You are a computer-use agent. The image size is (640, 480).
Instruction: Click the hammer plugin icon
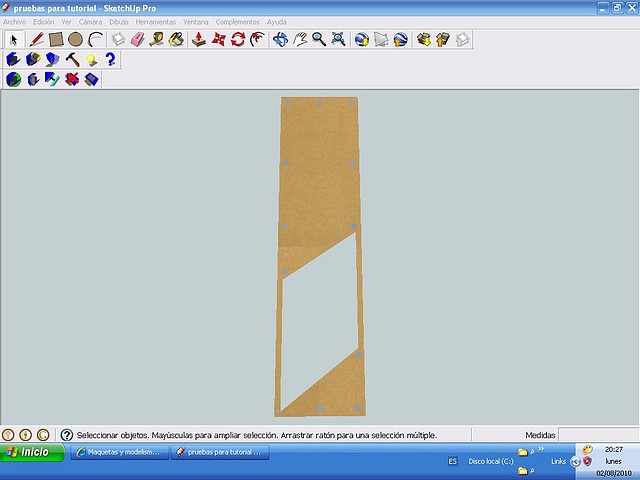click(x=72, y=60)
